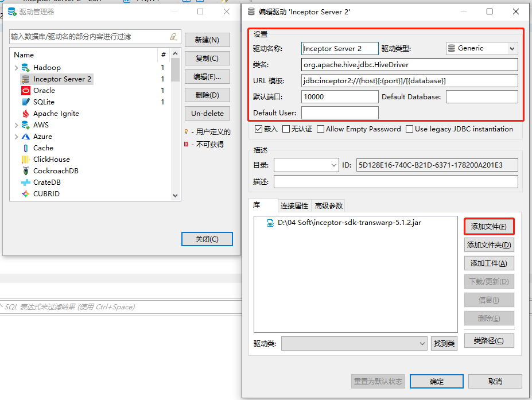The width and height of the screenshot is (532, 400).
Task: Click the ClickHouse driver icon
Action: click(25, 160)
